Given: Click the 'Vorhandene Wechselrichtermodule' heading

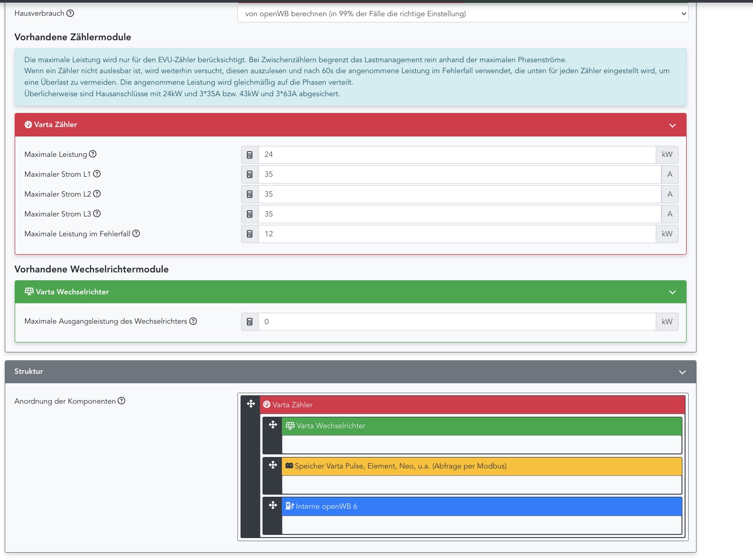Looking at the screenshot, I should point(92,269).
